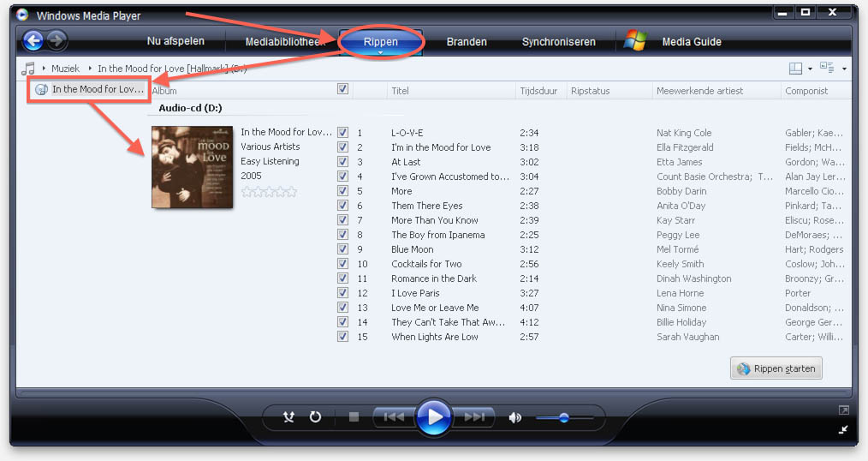
Task: Open the Nu afspelen tab
Action: point(175,41)
